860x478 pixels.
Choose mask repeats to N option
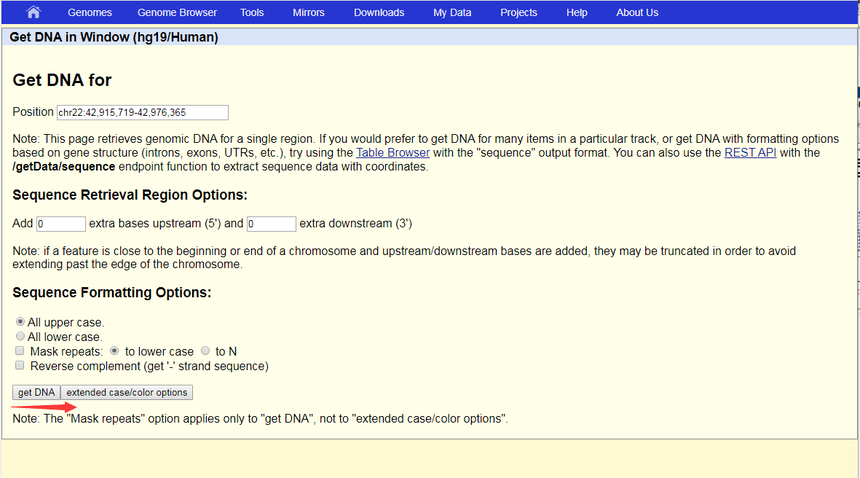(x=206, y=352)
